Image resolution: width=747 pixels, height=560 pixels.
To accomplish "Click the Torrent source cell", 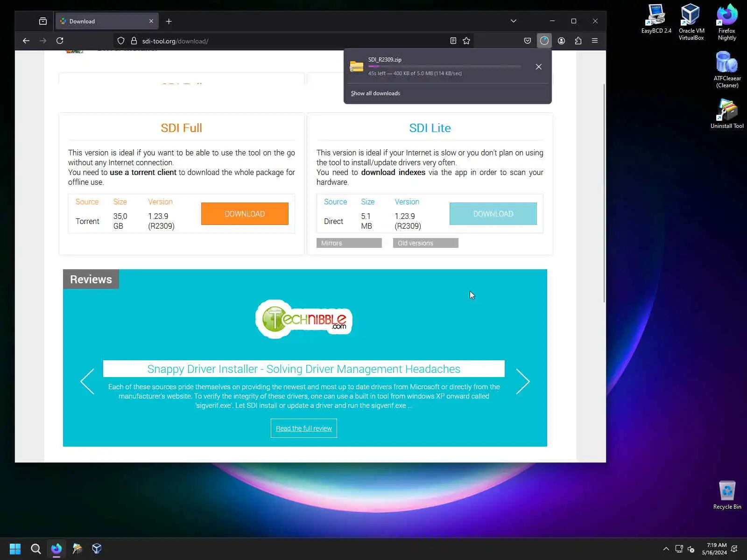I will click(x=87, y=221).
